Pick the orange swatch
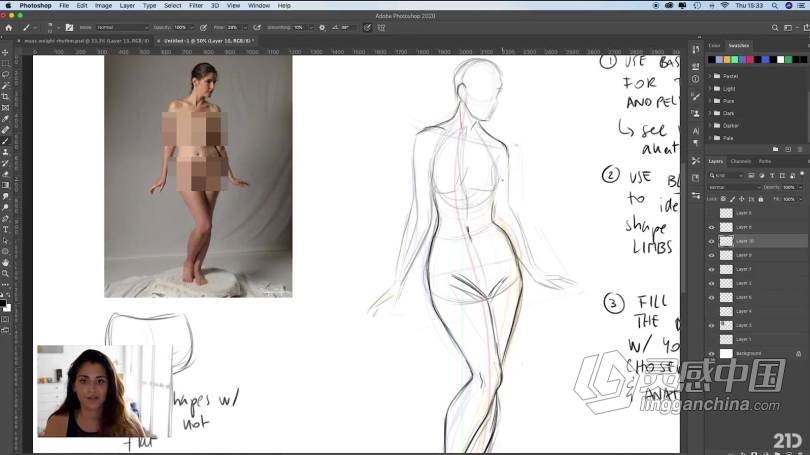The height and width of the screenshot is (455, 810). click(727, 60)
